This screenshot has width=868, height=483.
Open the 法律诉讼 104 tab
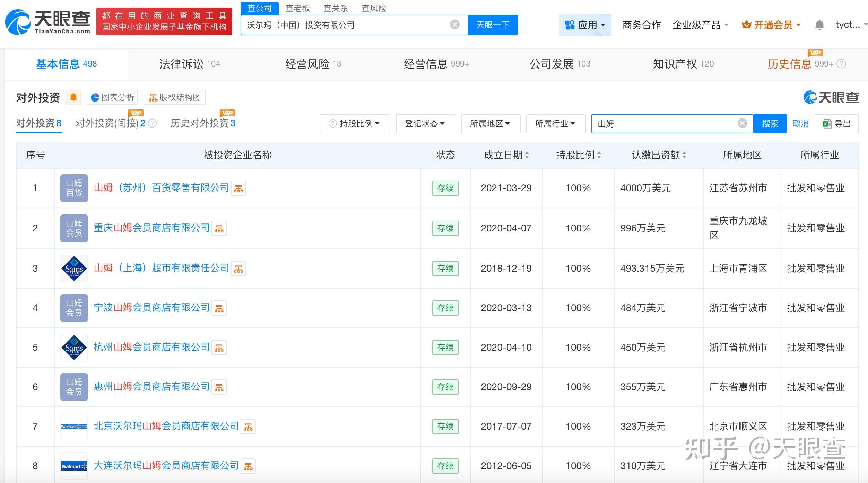pos(190,64)
